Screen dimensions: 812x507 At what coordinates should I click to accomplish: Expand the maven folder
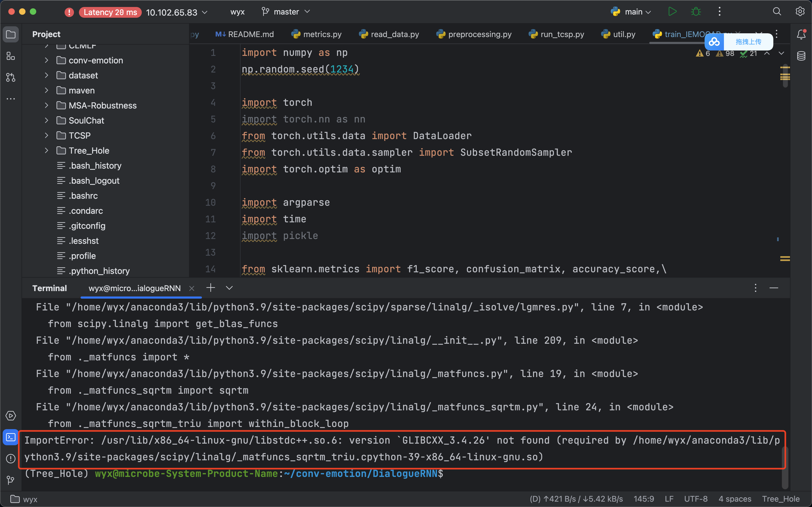47,90
